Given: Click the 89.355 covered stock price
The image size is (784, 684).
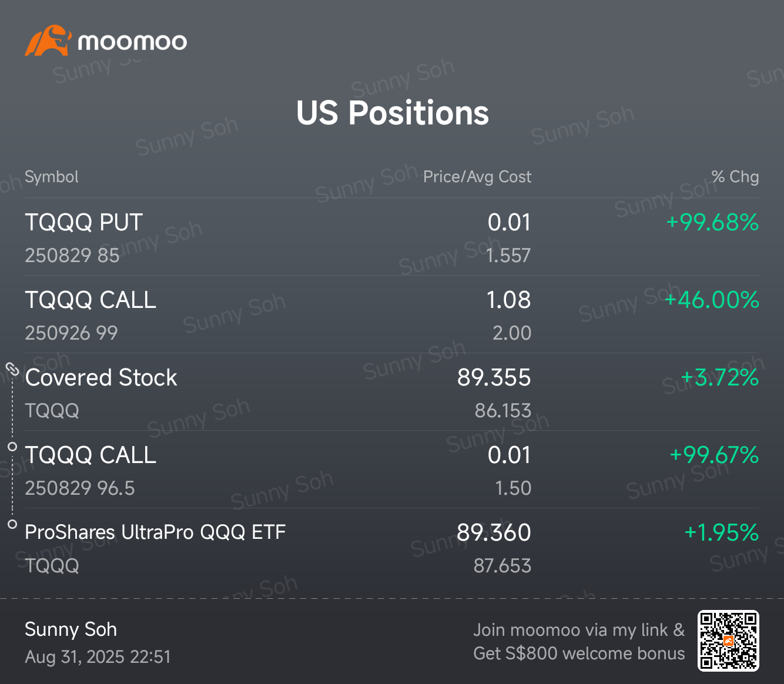Looking at the screenshot, I should (494, 378).
